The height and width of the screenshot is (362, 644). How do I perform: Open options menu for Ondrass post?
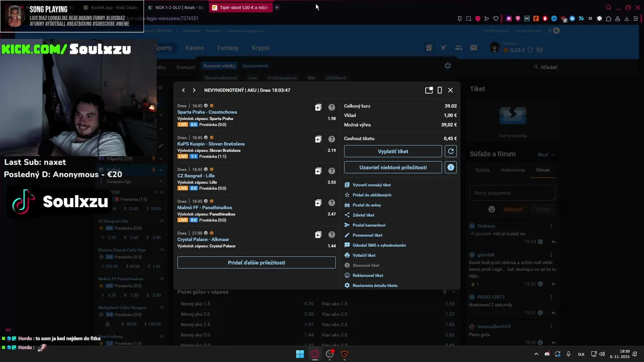coord(551,226)
